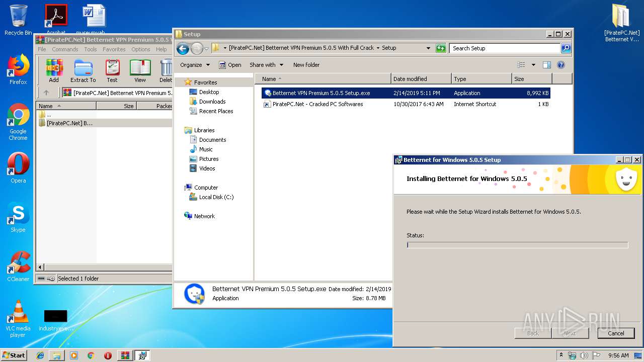644x362 pixels.
Task: Sort by Type column in Explorer
Action: tap(481, 79)
